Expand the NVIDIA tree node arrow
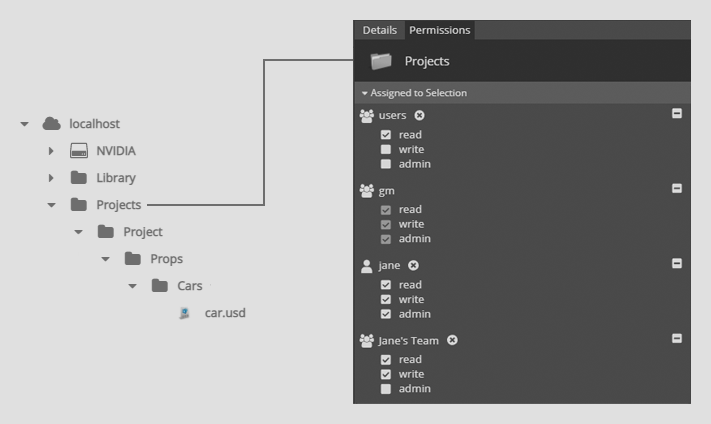The width and height of the screenshot is (711, 424). (51, 151)
